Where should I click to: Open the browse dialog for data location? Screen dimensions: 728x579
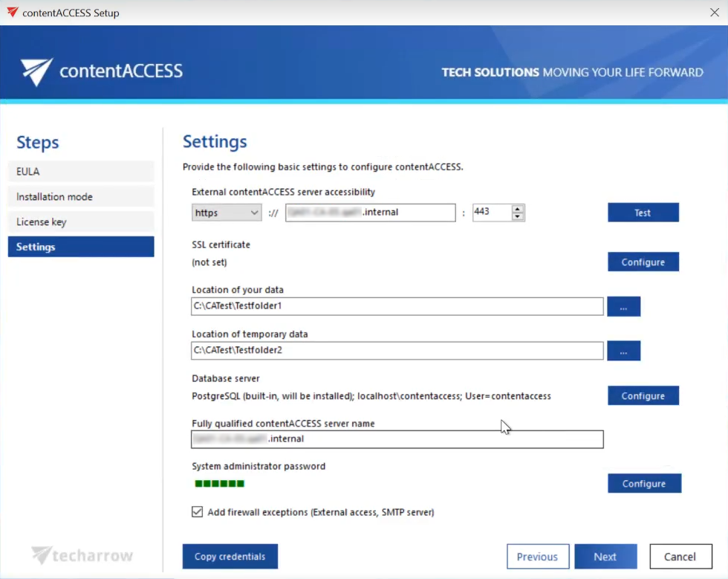623,306
